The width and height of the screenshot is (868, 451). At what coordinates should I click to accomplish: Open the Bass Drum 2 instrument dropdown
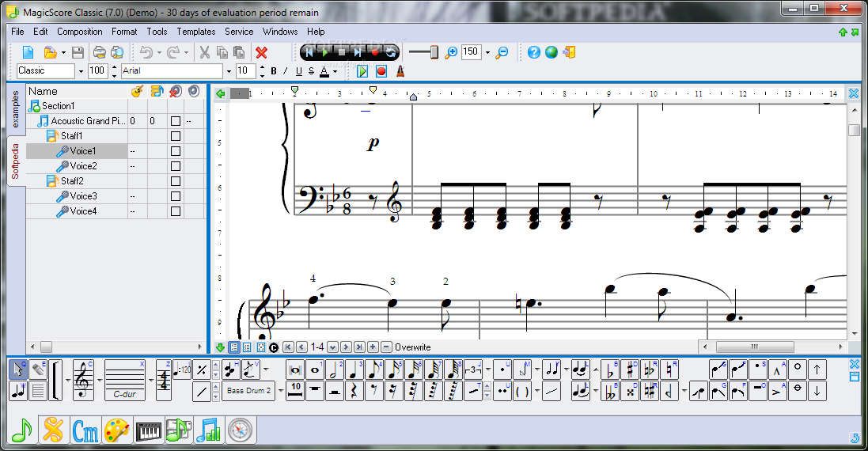click(x=281, y=391)
